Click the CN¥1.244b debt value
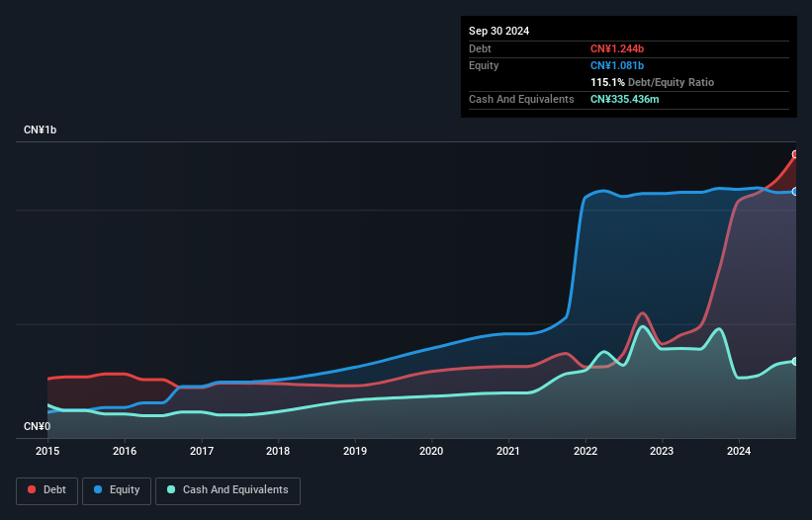Viewport: 812px width, 520px height. tap(617, 48)
